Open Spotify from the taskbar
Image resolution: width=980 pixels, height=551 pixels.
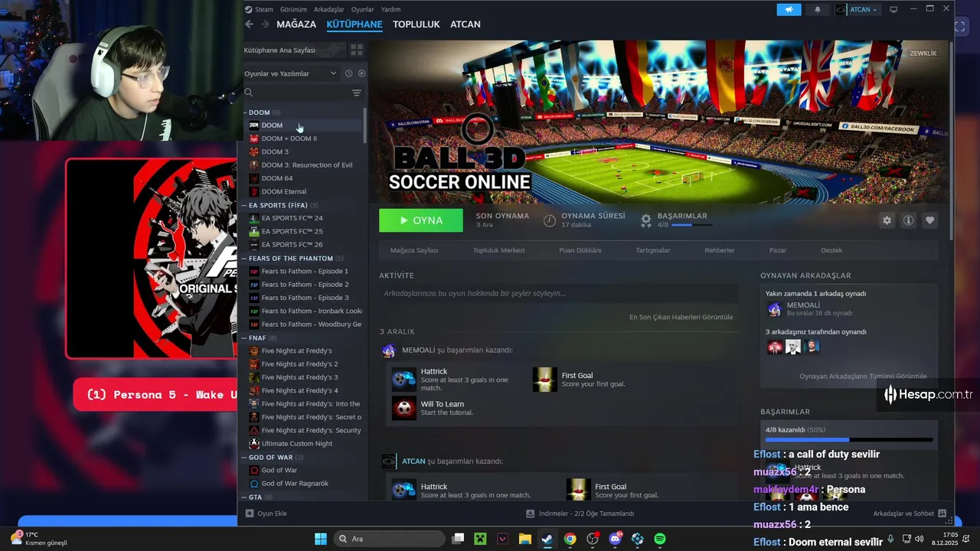[x=660, y=539]
